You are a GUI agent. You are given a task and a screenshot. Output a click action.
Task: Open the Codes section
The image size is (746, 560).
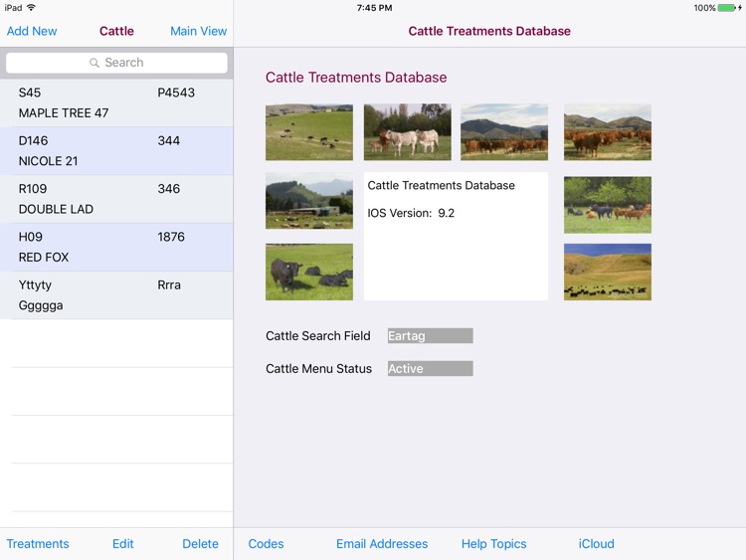pos(266,544)
